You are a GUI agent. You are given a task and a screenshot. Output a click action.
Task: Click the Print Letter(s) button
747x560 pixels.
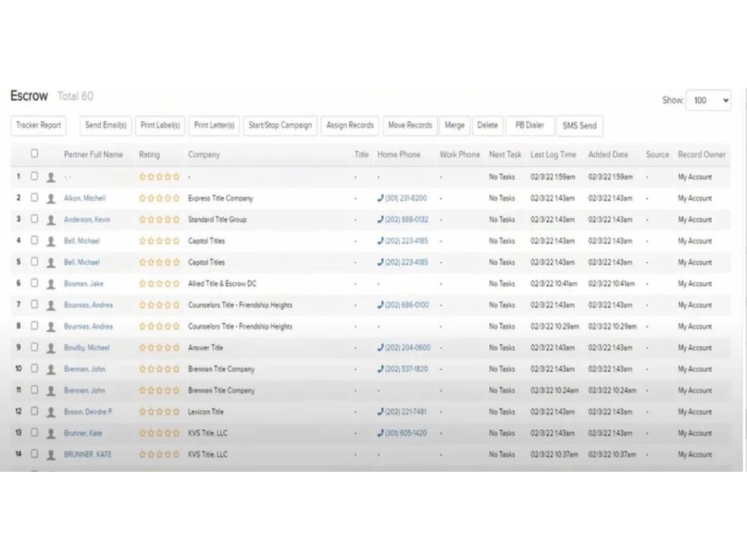[214, 125]
